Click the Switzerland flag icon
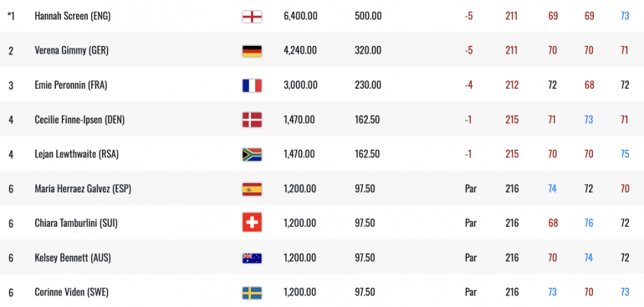This screenshot has width=644, height=307. (x=252, y=223)
